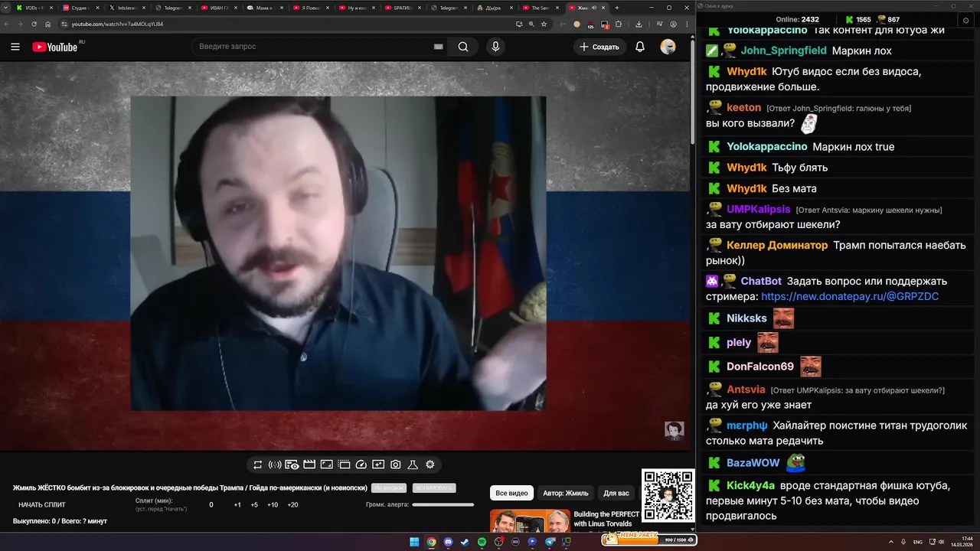This screenshot has width=980, height=551.
Task: Switch to the Студия browser tab
Action: tap(81, 8)
